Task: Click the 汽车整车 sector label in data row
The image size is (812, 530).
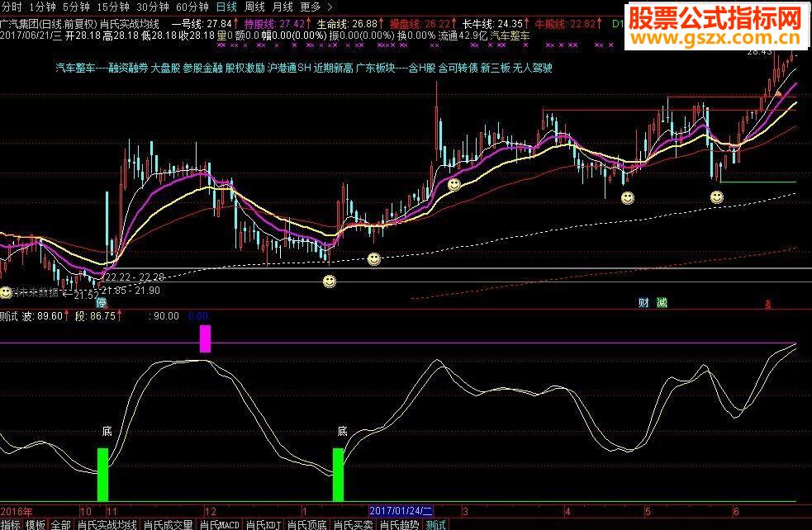Action: [510, 35]
